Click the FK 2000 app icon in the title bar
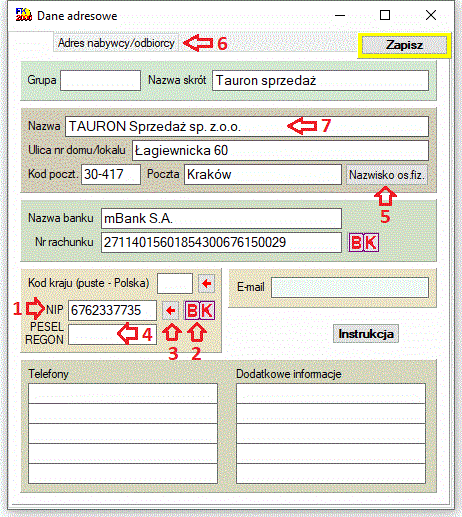 [23, 15]
